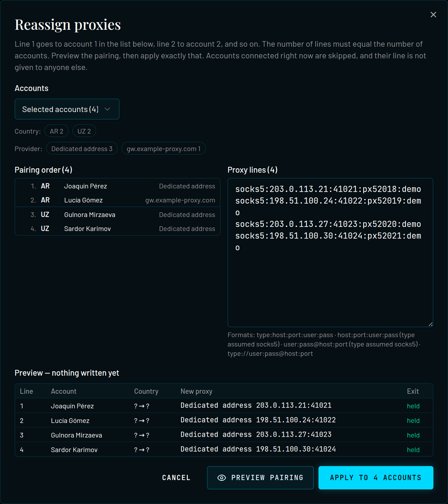Click the Account column header in preview

[x=64, y=391]
